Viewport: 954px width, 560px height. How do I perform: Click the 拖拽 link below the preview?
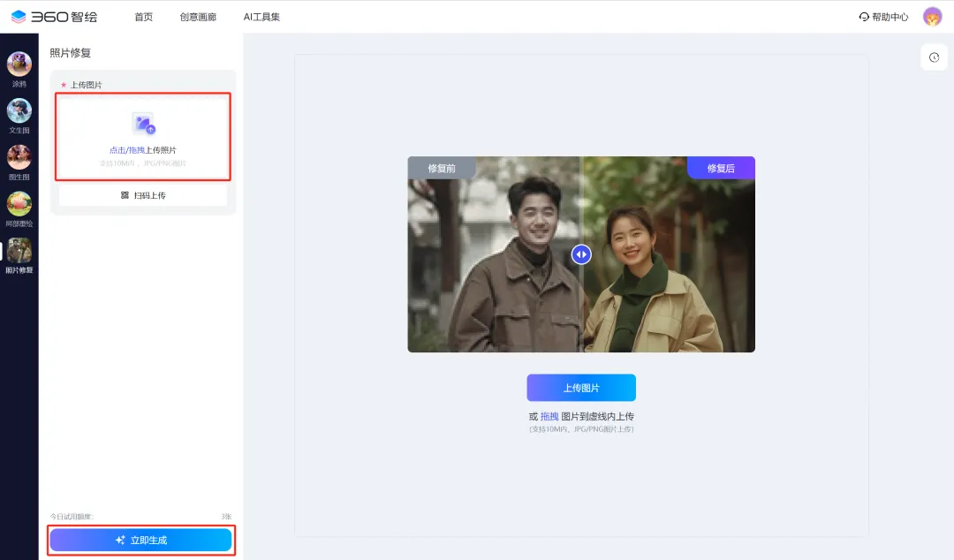[x=549, y=416]
